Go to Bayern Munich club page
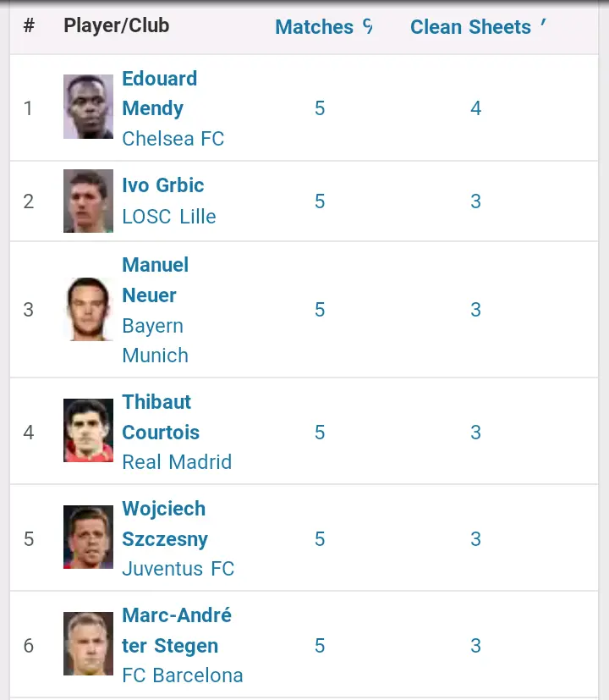Viewport: 609px width, 700px height. 155,340
